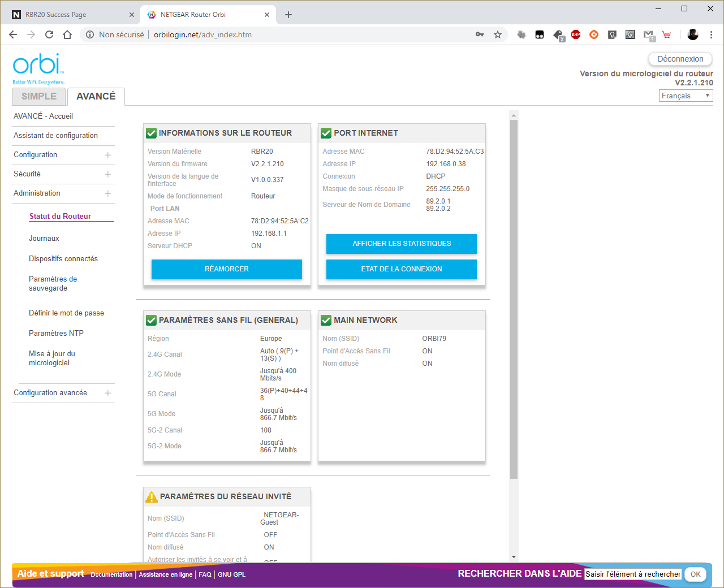Select the AVANCÉ tab
Viewport: 724px width, 588px height.
tap(96, 97)
